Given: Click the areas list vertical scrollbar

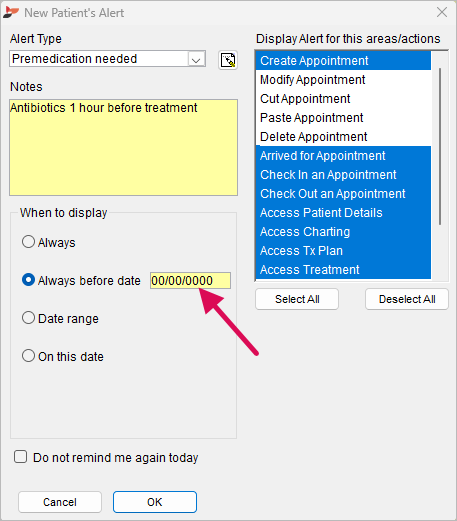Looking at the screenshot, I should tap(440, 147).
